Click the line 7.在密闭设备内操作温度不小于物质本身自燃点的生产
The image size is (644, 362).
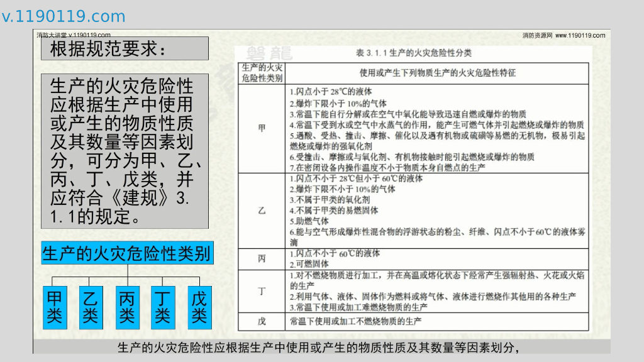tap(387, 167)
